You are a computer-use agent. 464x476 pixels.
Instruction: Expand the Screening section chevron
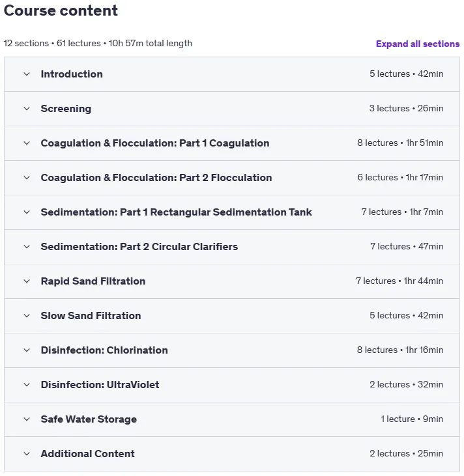coord(27,109)
